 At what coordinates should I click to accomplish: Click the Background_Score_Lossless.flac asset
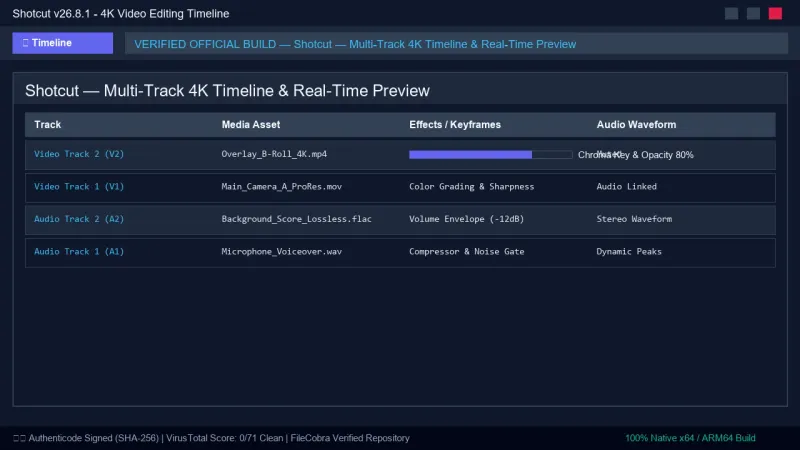[296, 219]
